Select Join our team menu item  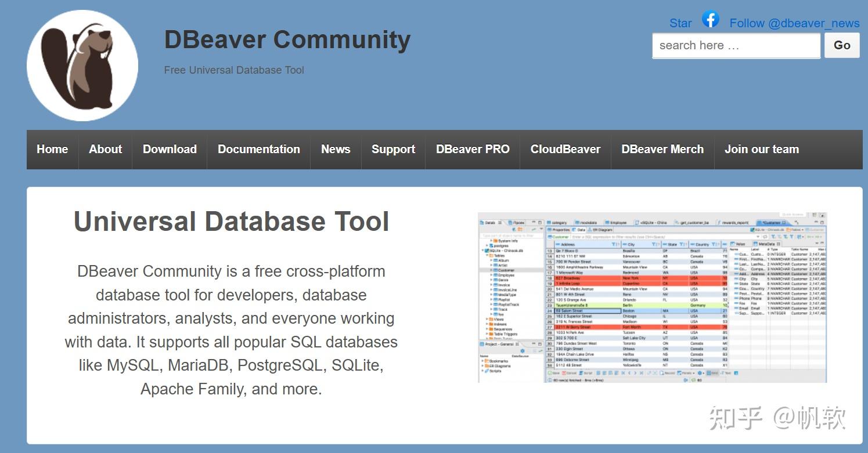click(762, 149)
